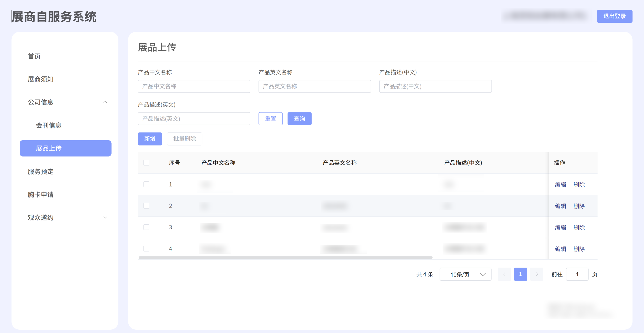Click the horizontal table scrollbar
The height and width of the screenshot is (333, 644).
(285, 257)
